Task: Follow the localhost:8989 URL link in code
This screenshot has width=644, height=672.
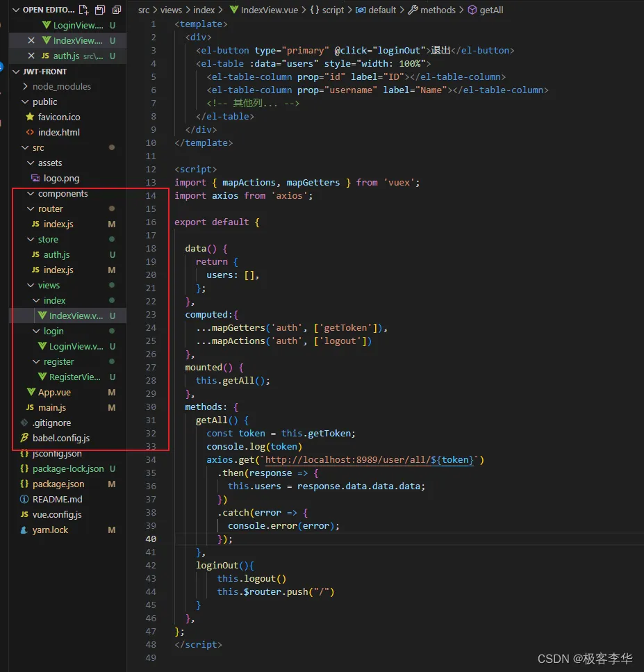Action: (370, 460)
